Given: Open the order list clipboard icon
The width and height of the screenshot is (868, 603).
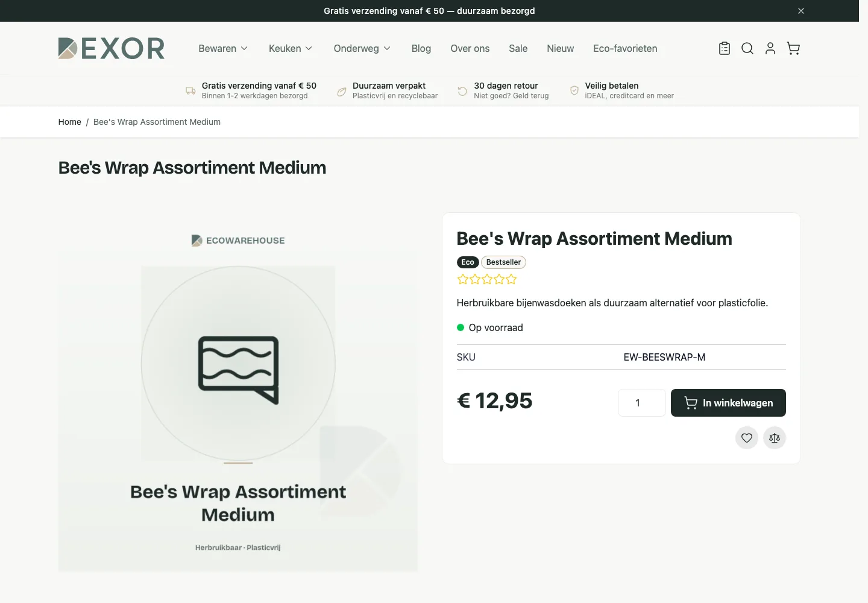Looking at the screenshot, I should click(x=725, y=48).
